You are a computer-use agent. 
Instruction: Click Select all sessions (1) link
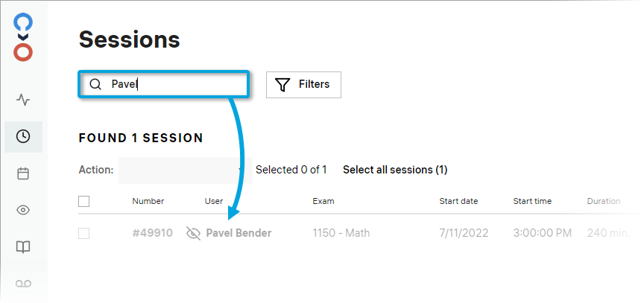pyautogui.click(x=395, y=170)
